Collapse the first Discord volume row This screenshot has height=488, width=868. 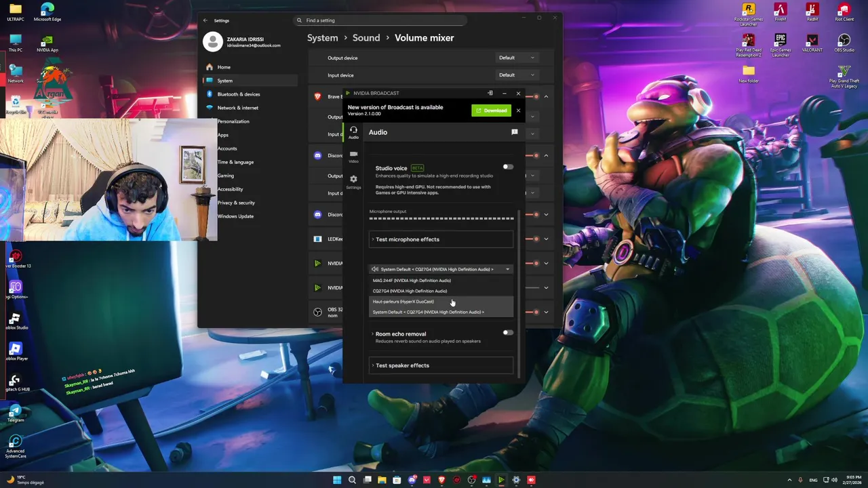click(x=546, y=155)
